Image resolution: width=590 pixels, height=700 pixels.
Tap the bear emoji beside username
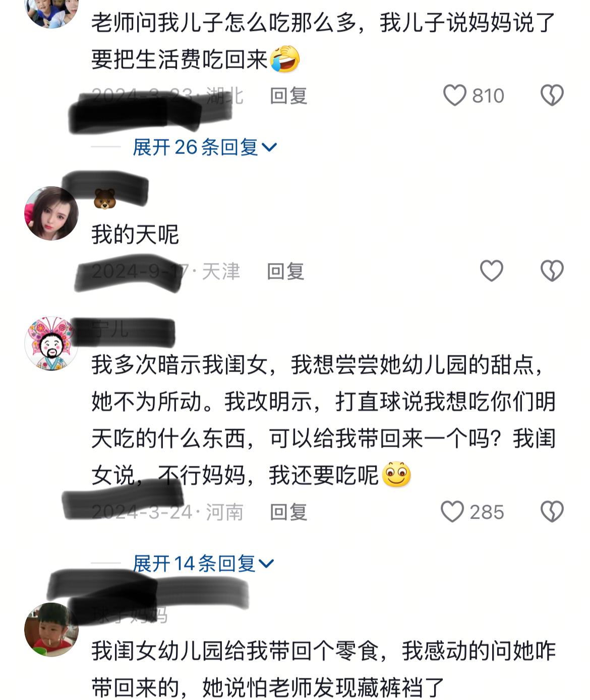pyautogui.click(x=105, y=199)
